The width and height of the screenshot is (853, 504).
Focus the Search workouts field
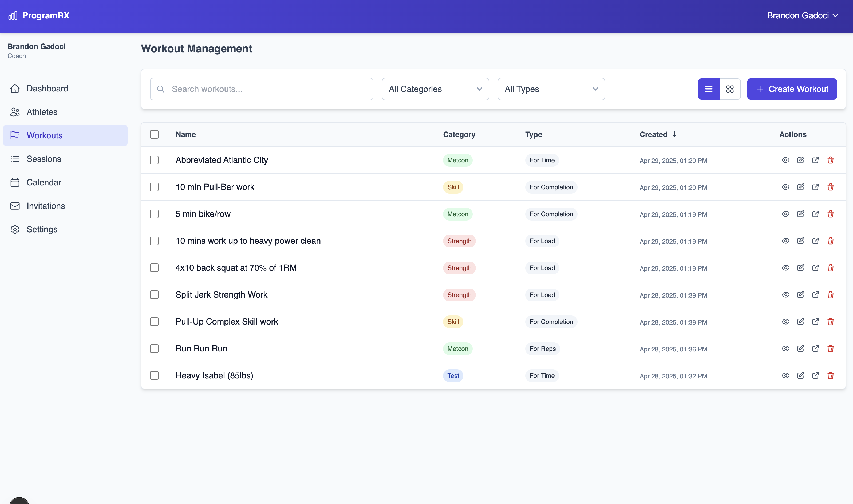262,89
